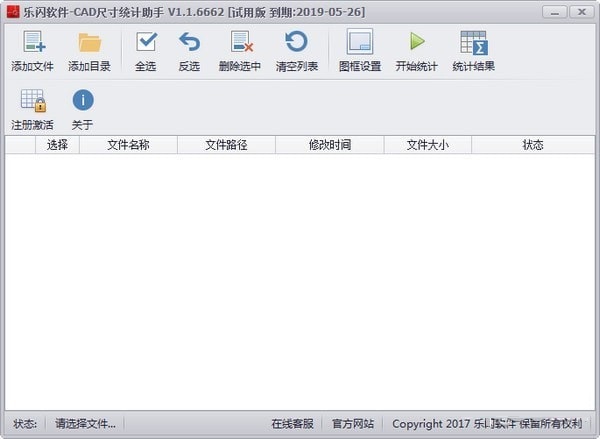Click the Copyright 2017 status text
The width and height of the screenshot is (600, 439).
(487, 424)
